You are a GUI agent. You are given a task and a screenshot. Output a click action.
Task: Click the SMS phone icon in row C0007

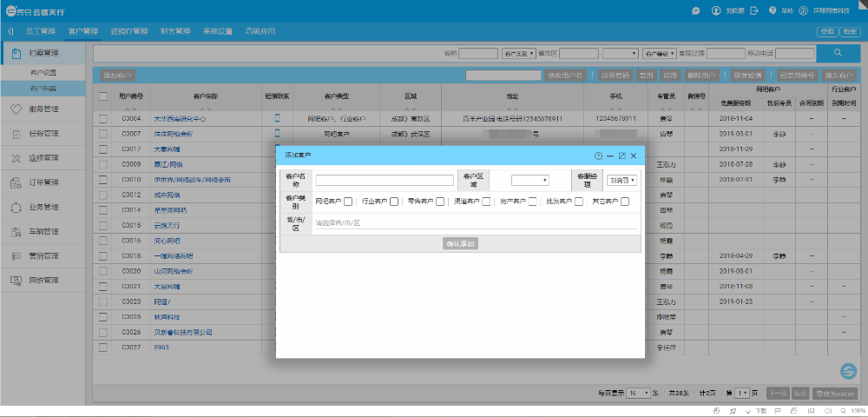tap(278, 134)
